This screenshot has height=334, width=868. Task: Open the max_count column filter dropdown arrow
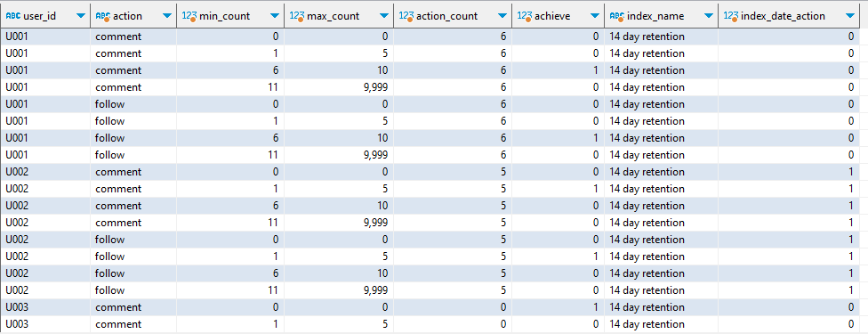(x=384, y=17)
